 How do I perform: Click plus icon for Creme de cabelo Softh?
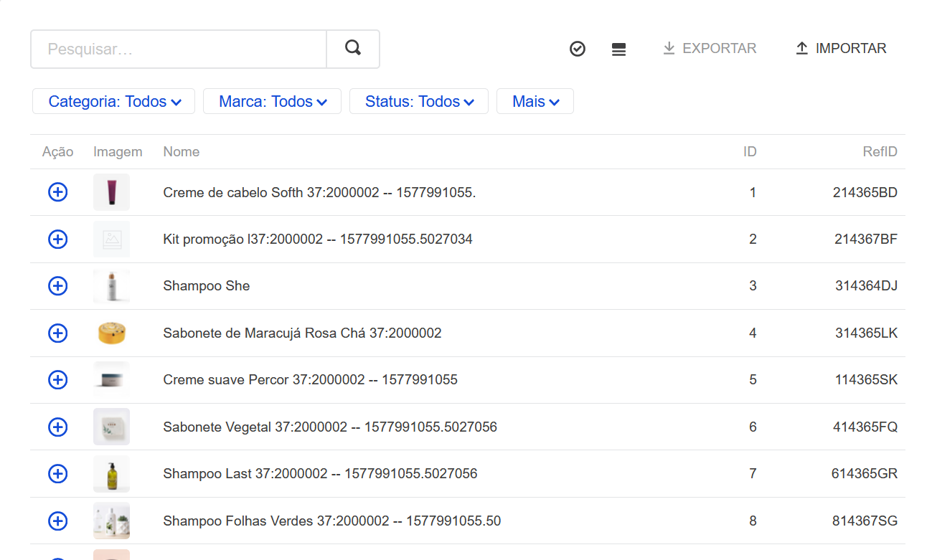tap(57, 192)
